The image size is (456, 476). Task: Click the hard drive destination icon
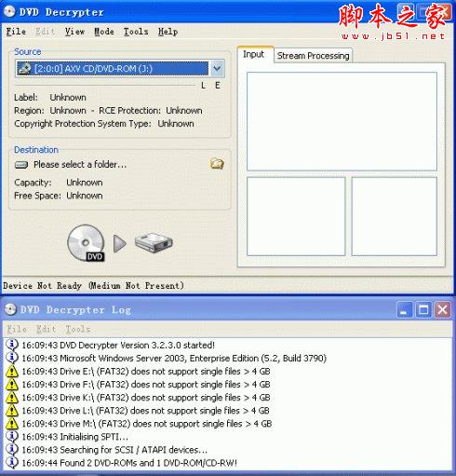[x=154, y=243]
